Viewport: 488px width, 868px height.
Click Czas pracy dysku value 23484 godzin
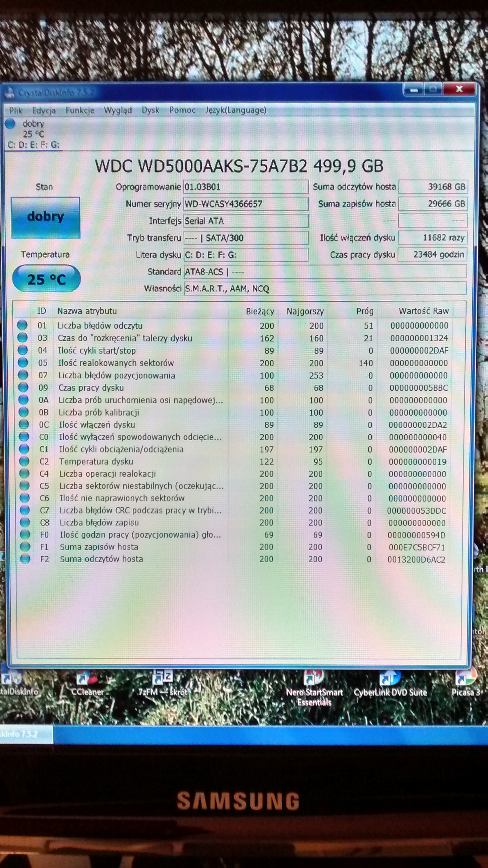433,255
